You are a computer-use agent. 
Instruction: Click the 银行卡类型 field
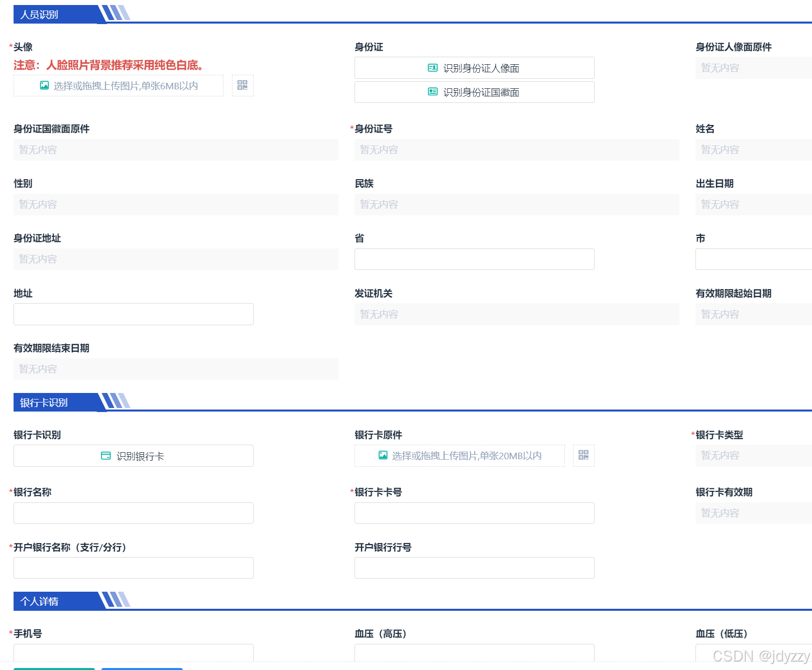(x=754, y=455)
